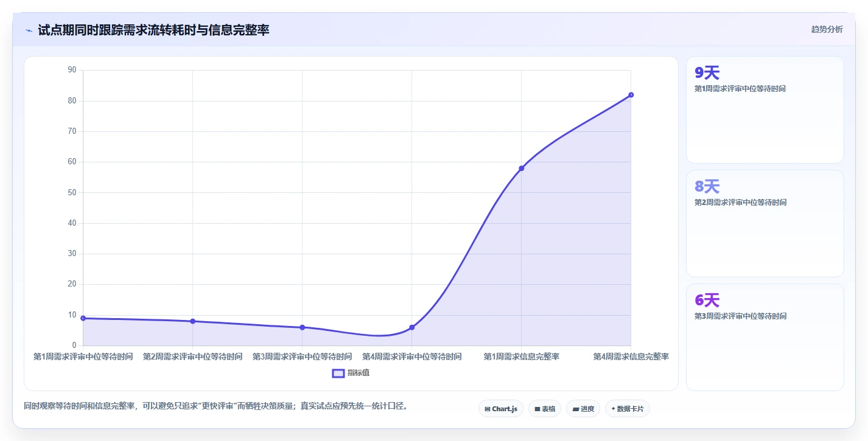Click the y-axis value 90
The width and height of the screenshot is (868, 441).
click(72, 70)
